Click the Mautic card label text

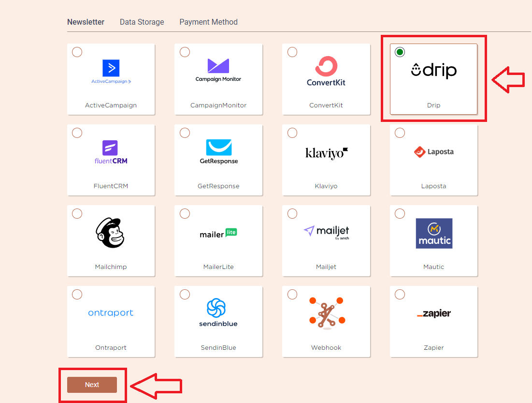(x=433, y=267)
